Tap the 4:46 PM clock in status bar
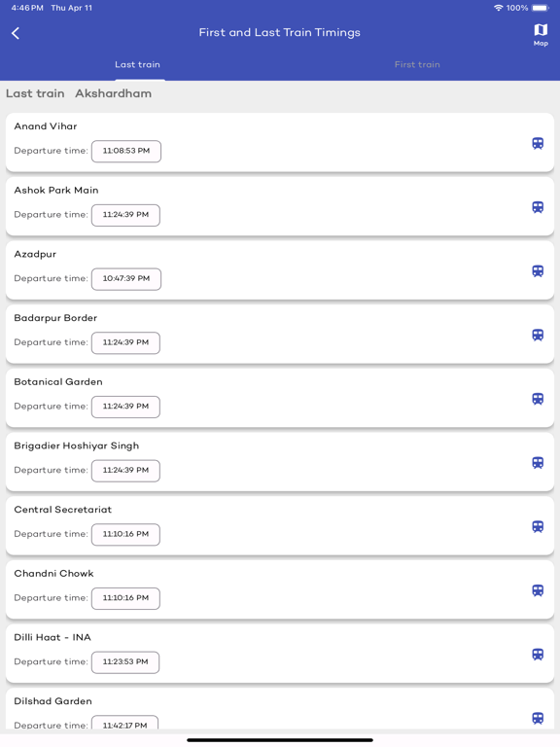The image size is (560, 747). (27, 8)
